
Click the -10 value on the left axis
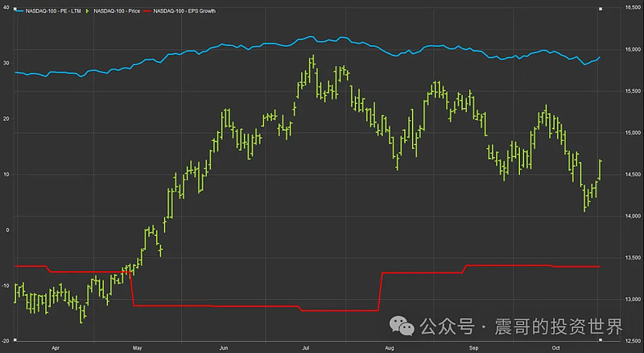pos(6,286)
